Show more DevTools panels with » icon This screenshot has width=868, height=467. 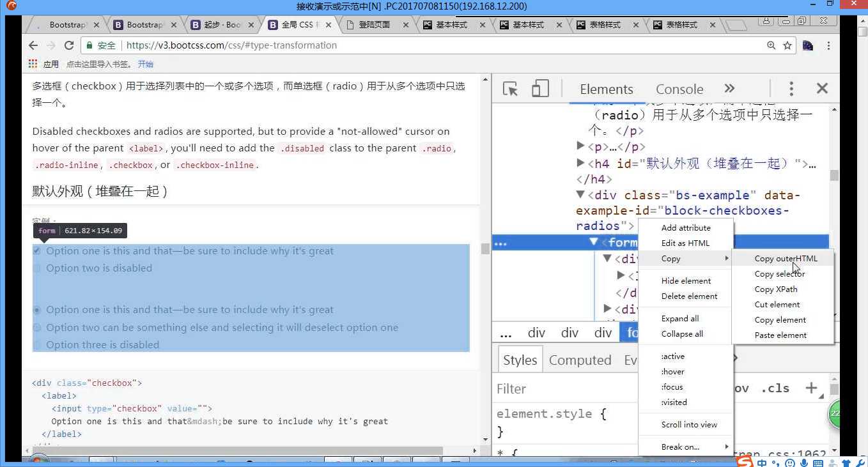coord(729,89)
